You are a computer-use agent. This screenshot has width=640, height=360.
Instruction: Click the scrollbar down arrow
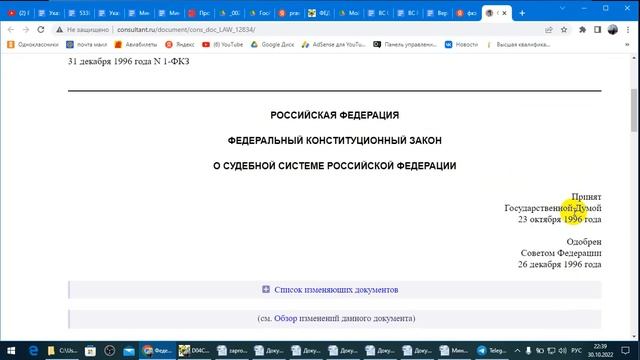pyautogui.click(x=634, y=336)
